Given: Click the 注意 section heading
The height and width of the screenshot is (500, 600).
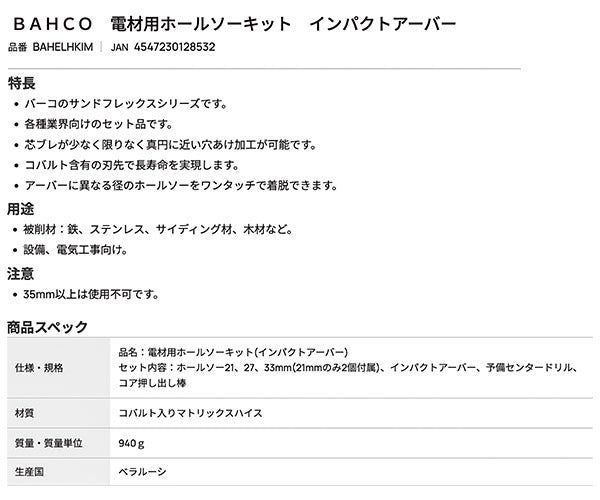Looking at the screenshot, I should 21,273.
